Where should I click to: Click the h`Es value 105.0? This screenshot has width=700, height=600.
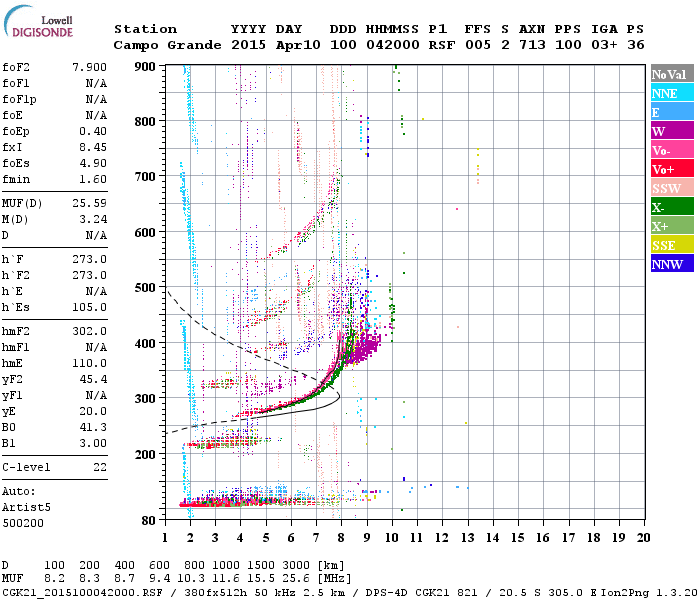(x=89, y=308)
